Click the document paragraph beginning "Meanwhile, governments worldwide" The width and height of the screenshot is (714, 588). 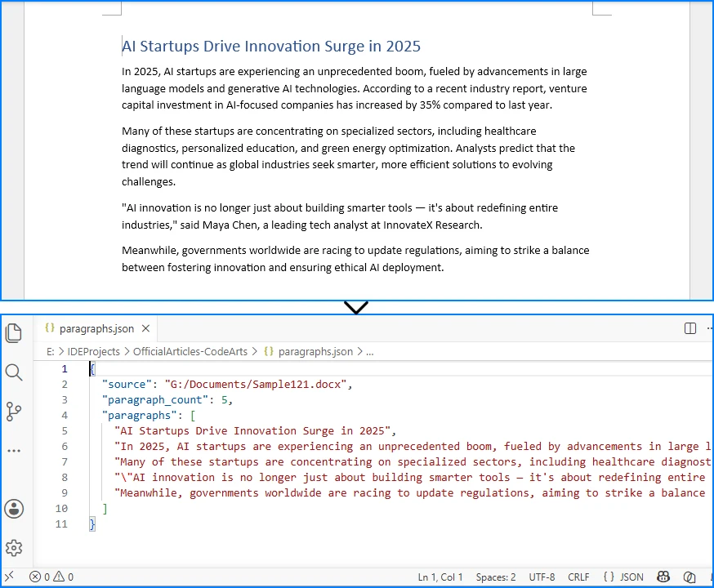[355, 259]
